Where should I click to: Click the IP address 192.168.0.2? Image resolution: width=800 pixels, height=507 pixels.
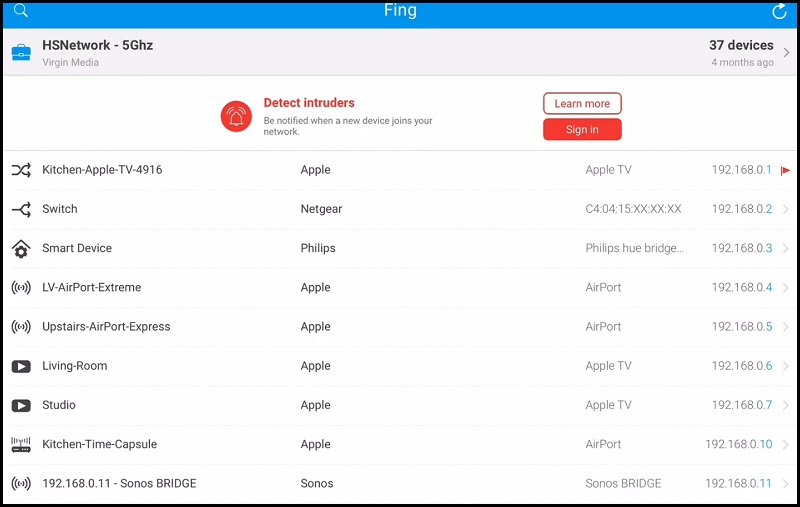pos(742,209)
